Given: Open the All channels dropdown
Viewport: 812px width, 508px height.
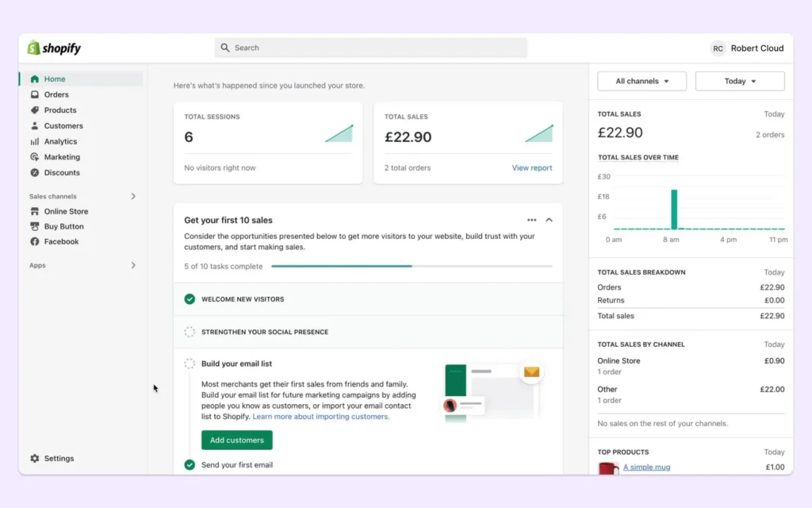Looking at the screenshot, I should 642,81.
